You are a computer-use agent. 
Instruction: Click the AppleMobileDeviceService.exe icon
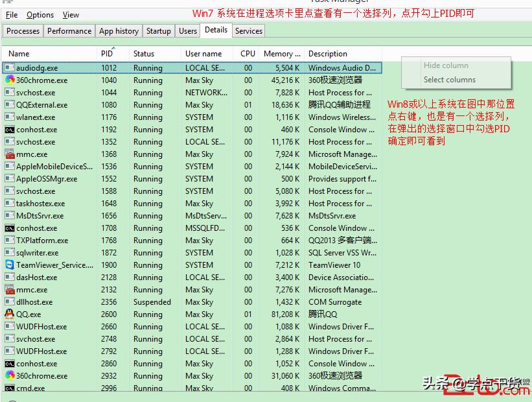click(x=9, y=166)
